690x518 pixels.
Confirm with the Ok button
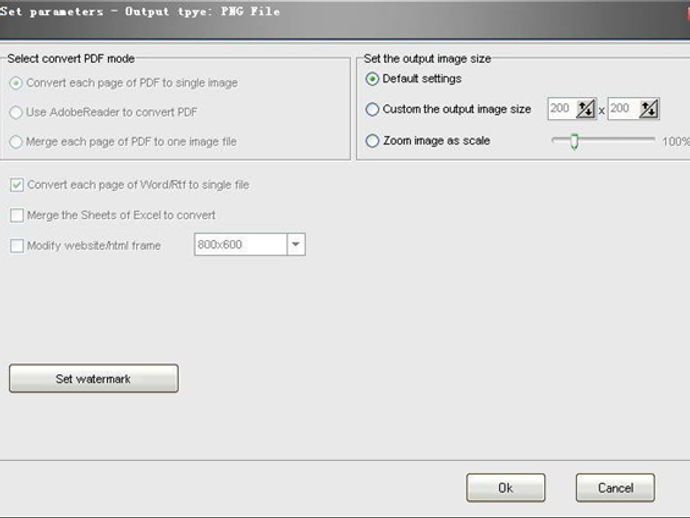(x=506, y=488)
